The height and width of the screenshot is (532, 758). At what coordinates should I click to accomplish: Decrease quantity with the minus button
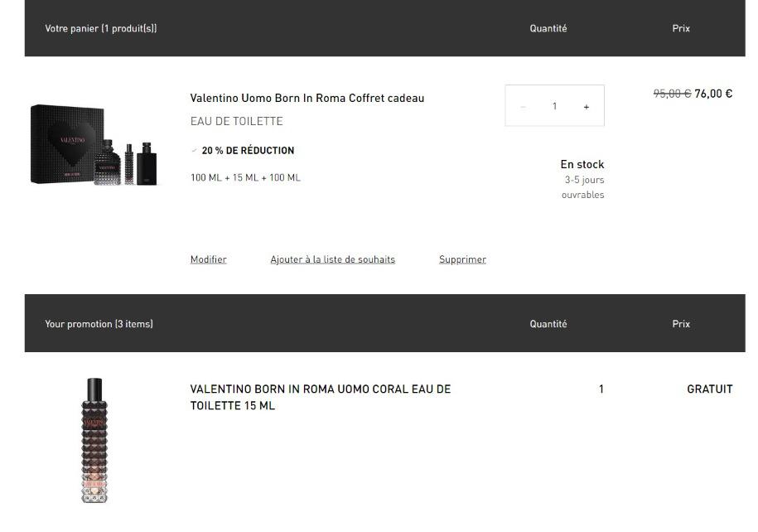(523, 107)
